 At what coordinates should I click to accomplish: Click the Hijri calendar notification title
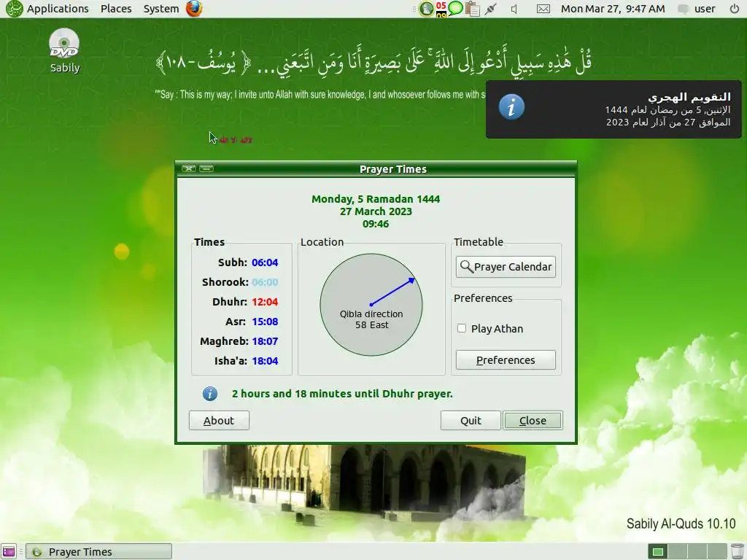click(x=689, y=97)
